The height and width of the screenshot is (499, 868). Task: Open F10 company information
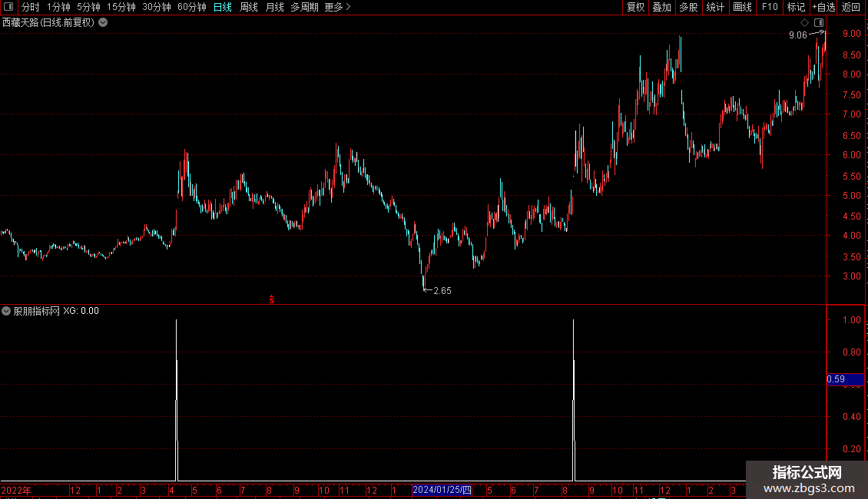point(770,7)
